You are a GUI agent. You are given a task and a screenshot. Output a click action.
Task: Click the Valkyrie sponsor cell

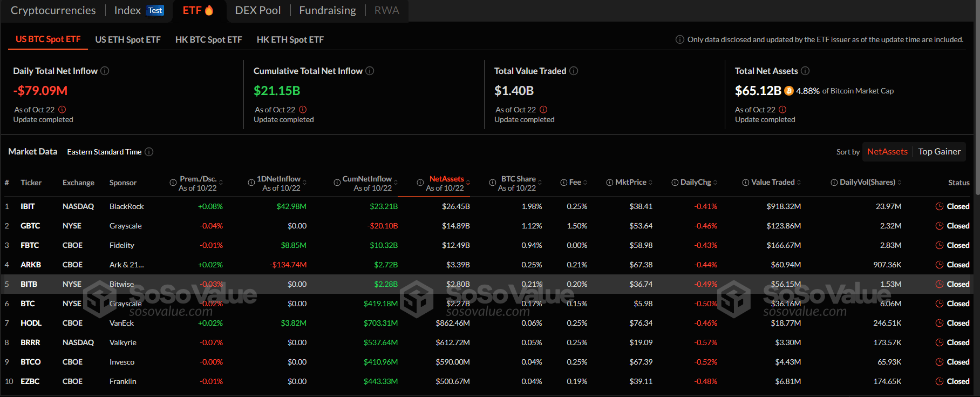123,342
